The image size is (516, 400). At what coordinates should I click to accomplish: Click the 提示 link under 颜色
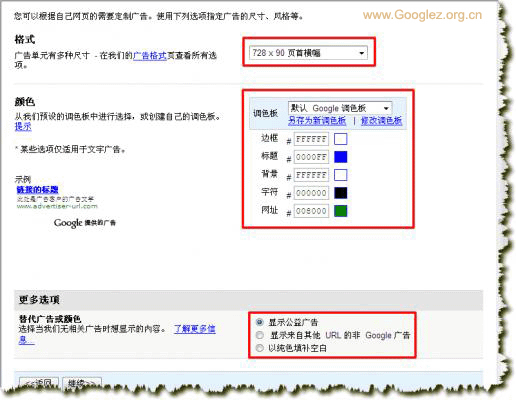click(23, 126)
